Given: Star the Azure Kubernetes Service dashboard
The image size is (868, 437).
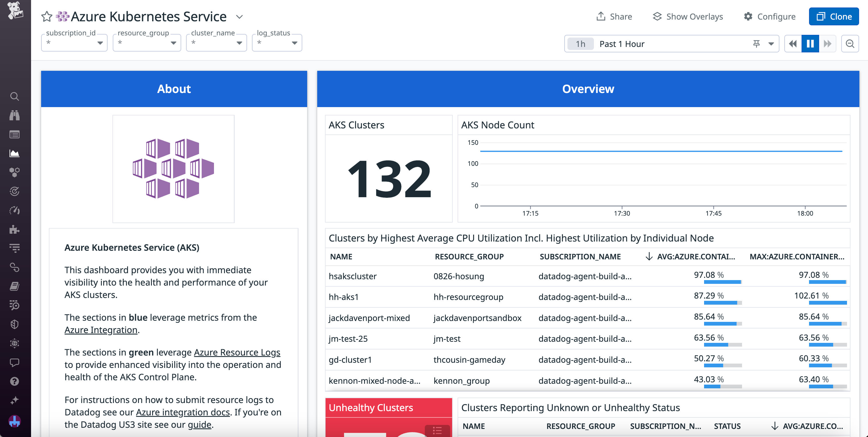Looking at the screenshot, I should (x=47, y=16).
